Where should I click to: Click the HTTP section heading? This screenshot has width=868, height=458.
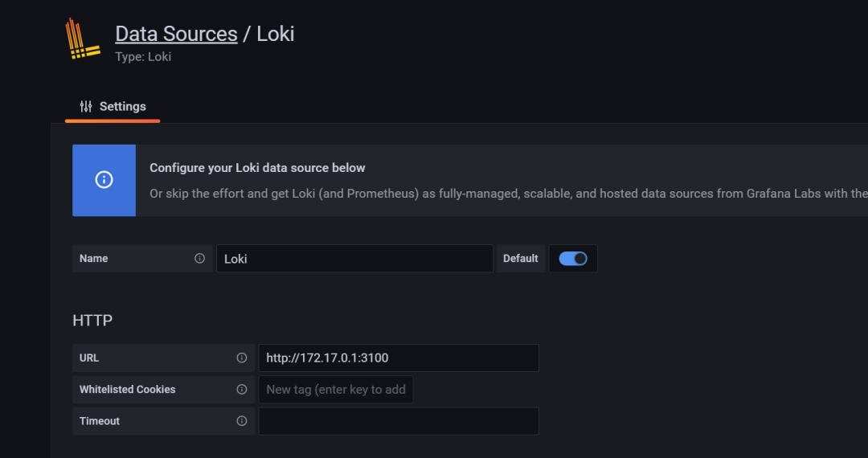point(92,321)
